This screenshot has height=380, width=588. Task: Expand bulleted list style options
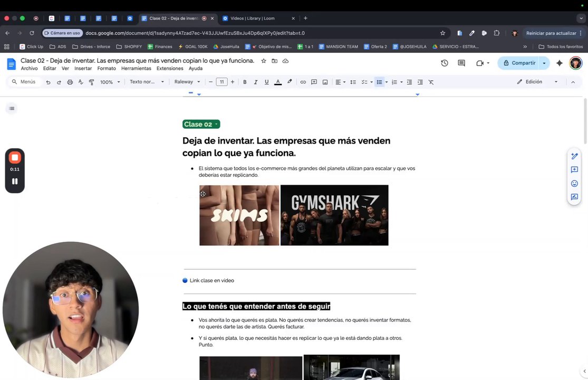pos(387,82)
